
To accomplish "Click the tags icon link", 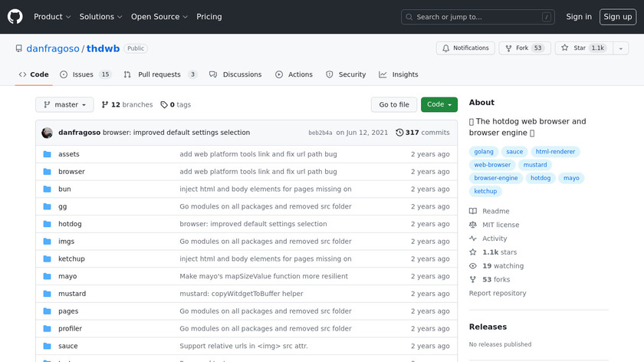I will click(x=164, y=105).
